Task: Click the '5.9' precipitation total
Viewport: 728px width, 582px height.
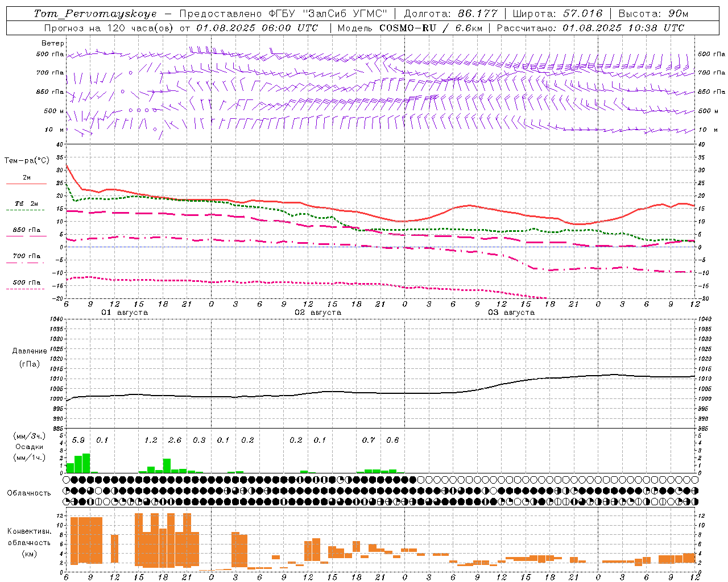Action: point(78,440)
